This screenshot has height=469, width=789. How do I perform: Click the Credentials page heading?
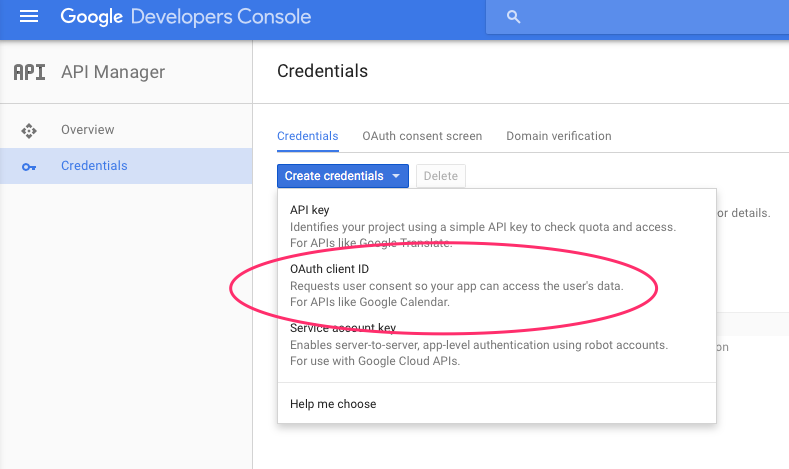tap(323, 71)
